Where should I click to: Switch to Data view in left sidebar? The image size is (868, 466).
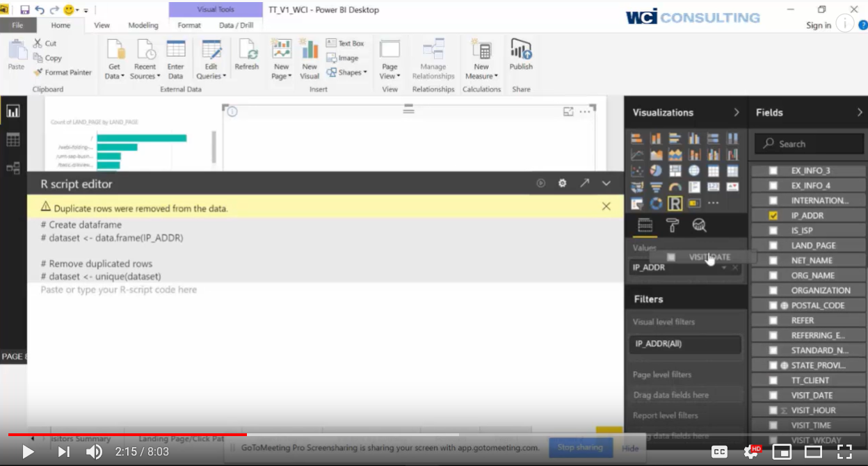13,140
